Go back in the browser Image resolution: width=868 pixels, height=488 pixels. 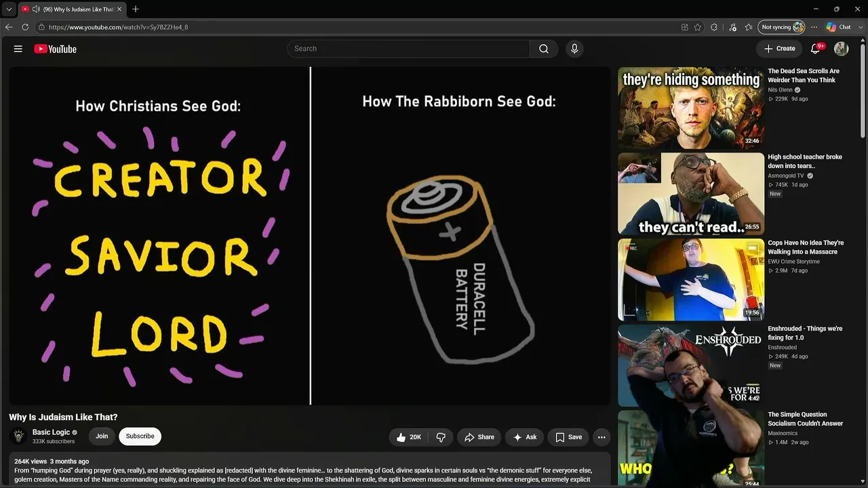pos(9,27)
